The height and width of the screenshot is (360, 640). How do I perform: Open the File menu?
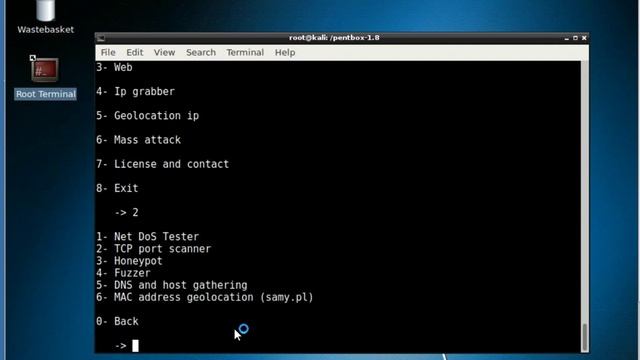click(108, 53)
